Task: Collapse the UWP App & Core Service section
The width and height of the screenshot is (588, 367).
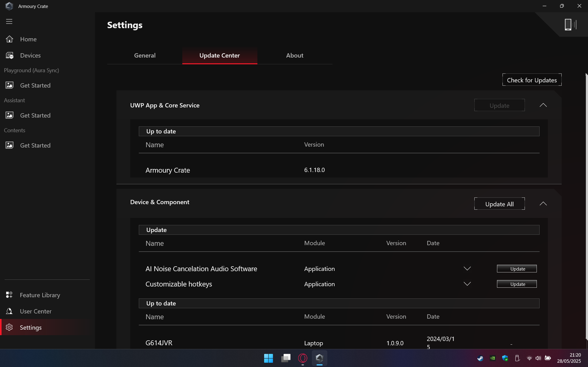Action: (543, 105)
